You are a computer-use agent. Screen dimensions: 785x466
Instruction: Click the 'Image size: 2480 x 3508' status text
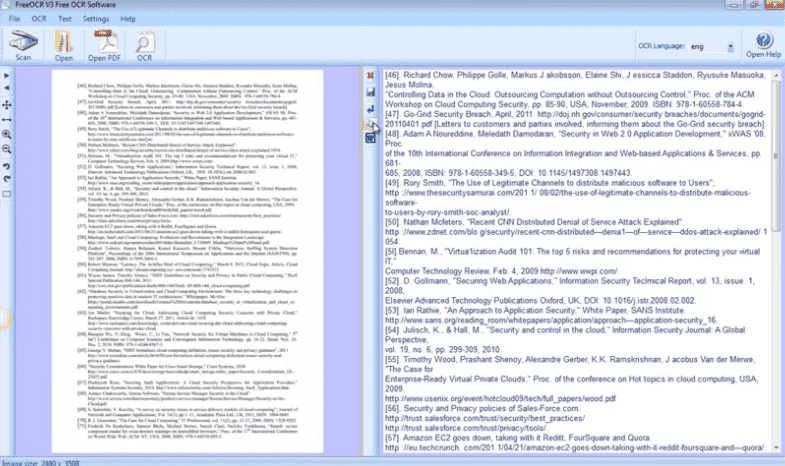42,463
